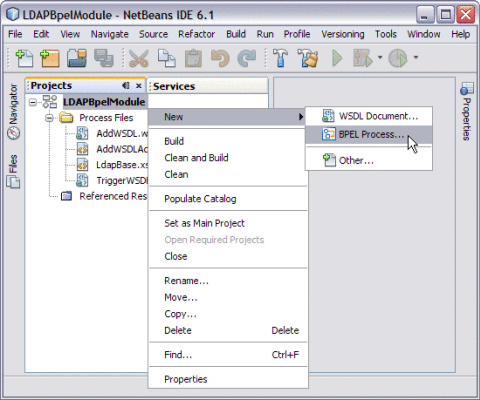This screenshot has width=480, height=400.
Task: Select Build in the context menu
Action: (x=228, y=141)
